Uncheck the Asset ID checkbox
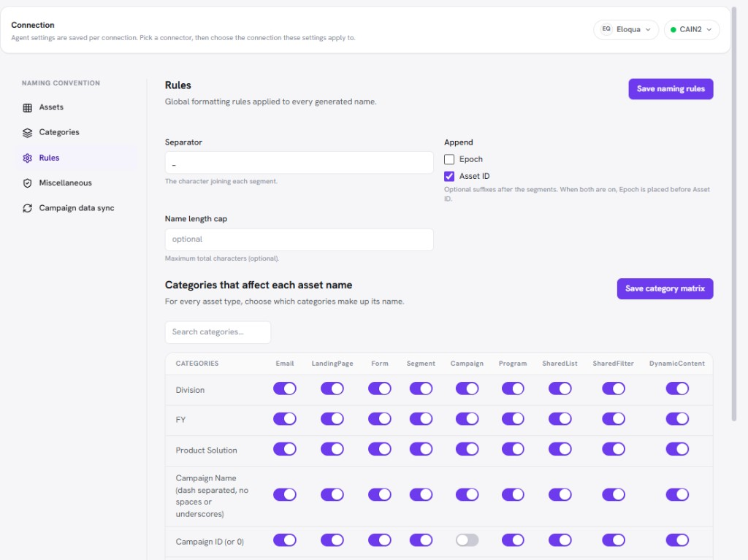 pos(449,177)
